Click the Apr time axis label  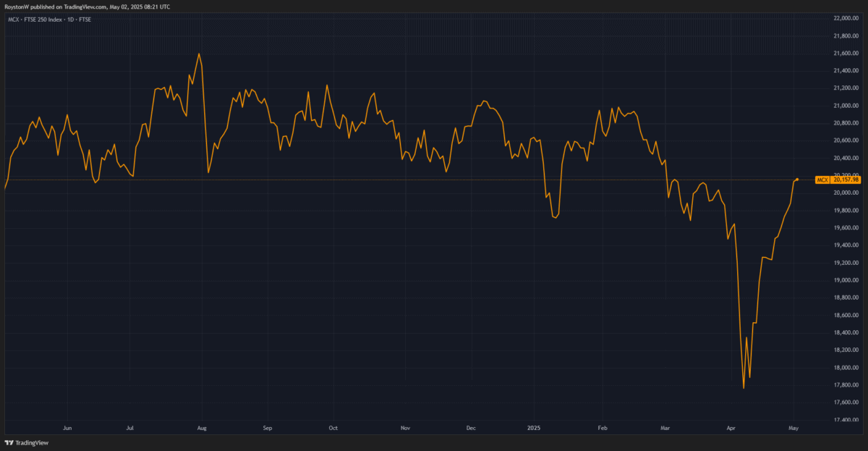coord(731,429)
